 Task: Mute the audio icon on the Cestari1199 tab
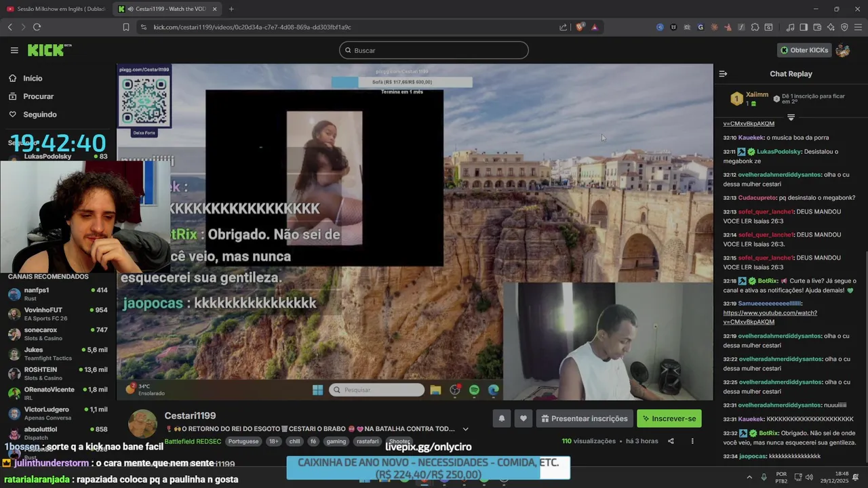130,9
